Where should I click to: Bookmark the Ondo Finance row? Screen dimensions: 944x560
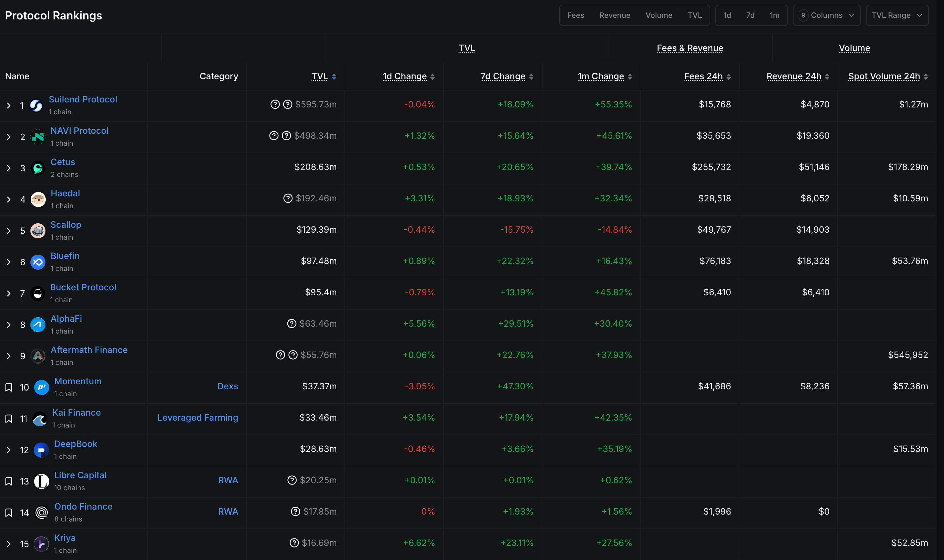coord(9,512)
